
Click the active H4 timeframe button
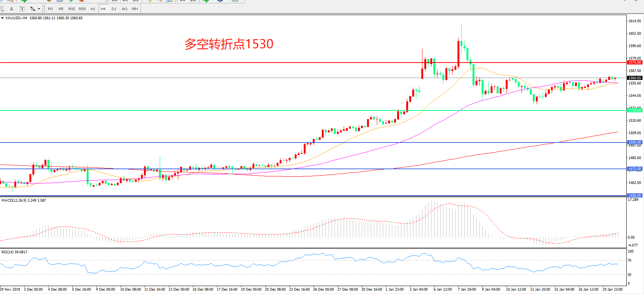(x=103, y=9)
